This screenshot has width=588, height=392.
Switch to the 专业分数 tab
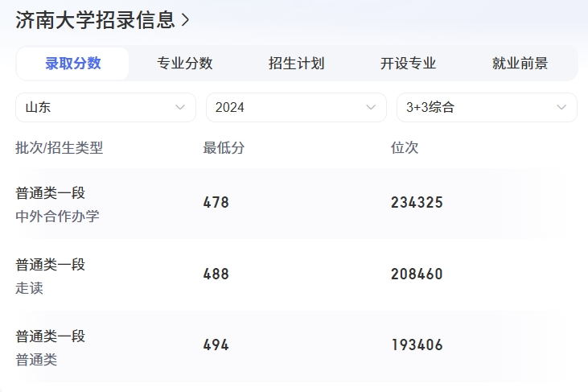[x=184, y=64]
